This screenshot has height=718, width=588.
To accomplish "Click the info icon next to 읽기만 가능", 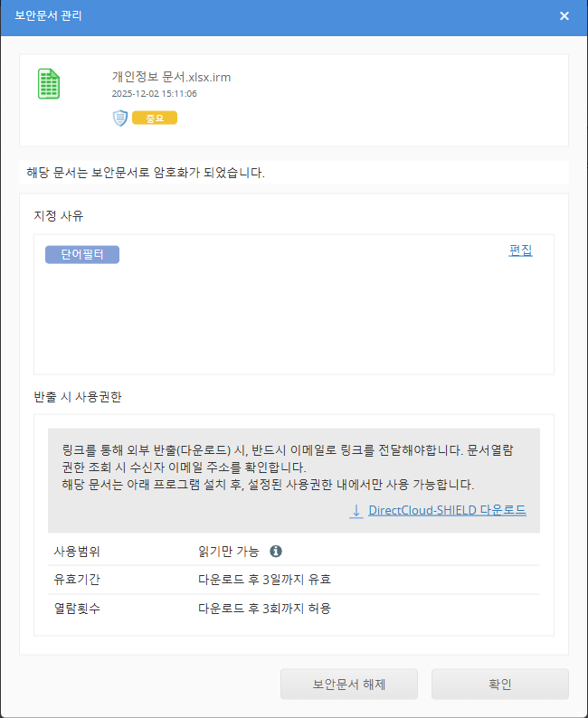I will [277, 551].
